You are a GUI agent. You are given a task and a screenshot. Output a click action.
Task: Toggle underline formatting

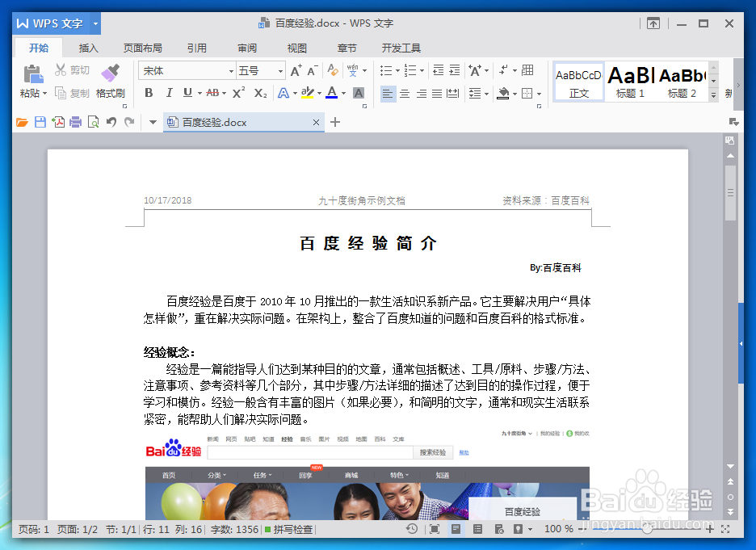click(x=187, y=93)
